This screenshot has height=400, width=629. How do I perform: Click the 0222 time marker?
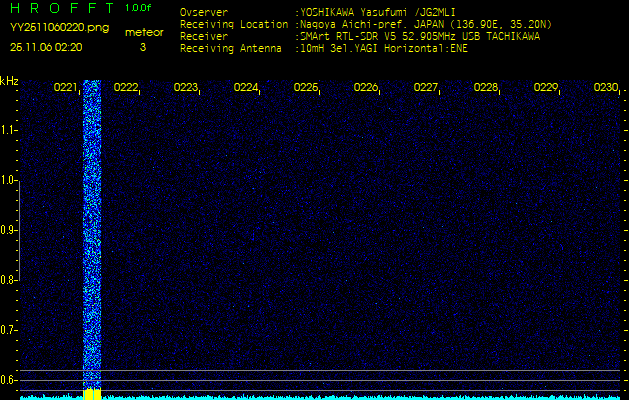click(126, 88)
